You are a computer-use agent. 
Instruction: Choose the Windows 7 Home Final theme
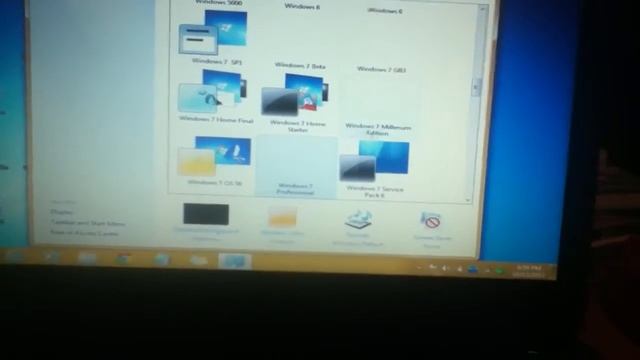[212, 92]
